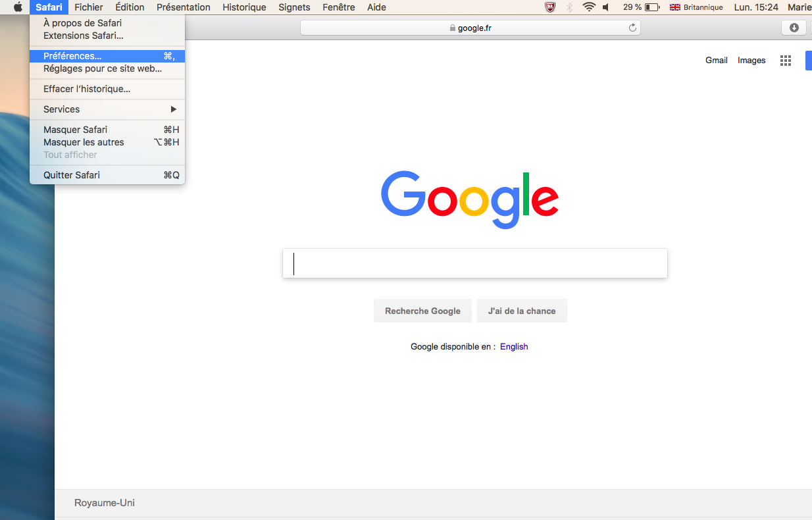
Task: Focus the Google search text field
Action: coord(474,263)
